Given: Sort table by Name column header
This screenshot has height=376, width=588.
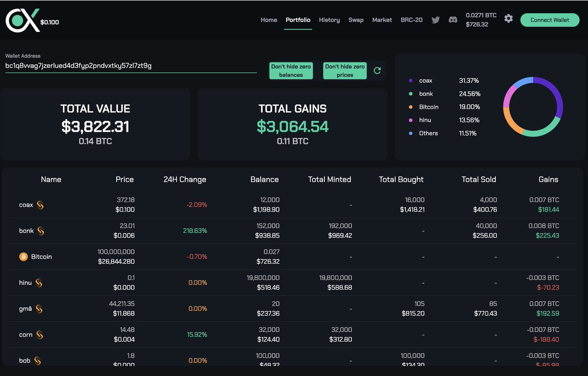Looking at the screenshot, I should (x=51, y=179).
